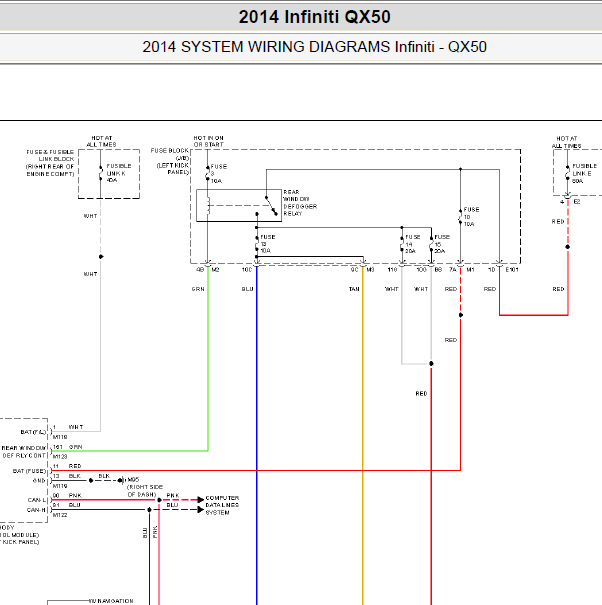
Task: Click the 'COMPUTER DATA LINES SYSTEM' label
Action: (222, 505)
